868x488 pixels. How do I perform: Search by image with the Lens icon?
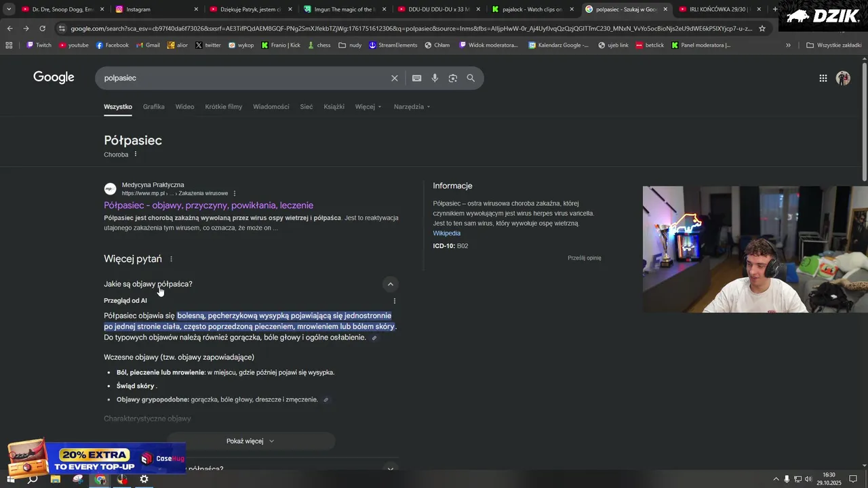point(453,78)
